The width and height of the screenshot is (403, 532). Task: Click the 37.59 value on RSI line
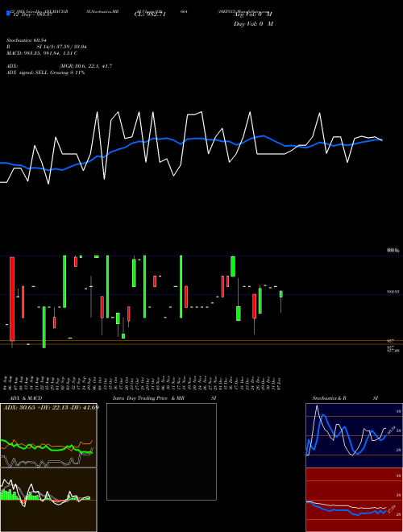(x=392, y=509)
